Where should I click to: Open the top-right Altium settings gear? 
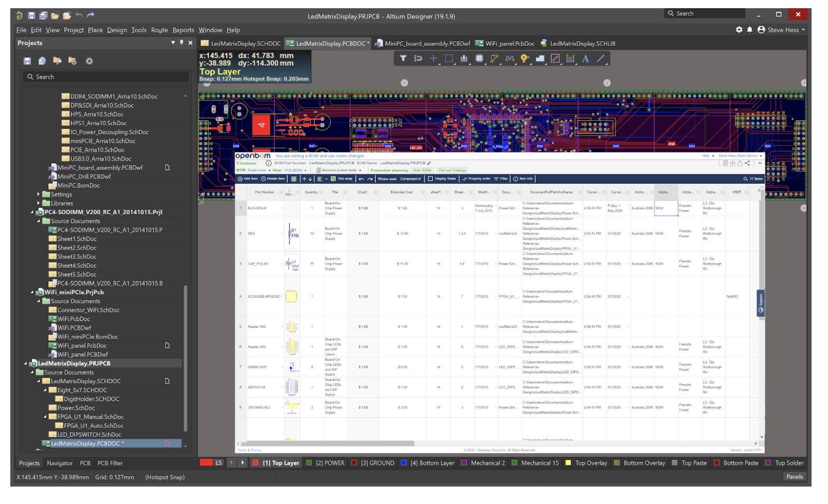pos(739,30)
